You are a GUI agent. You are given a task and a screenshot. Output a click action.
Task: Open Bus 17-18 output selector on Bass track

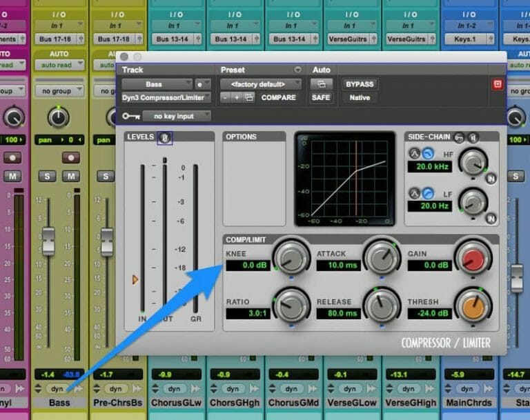56,39
